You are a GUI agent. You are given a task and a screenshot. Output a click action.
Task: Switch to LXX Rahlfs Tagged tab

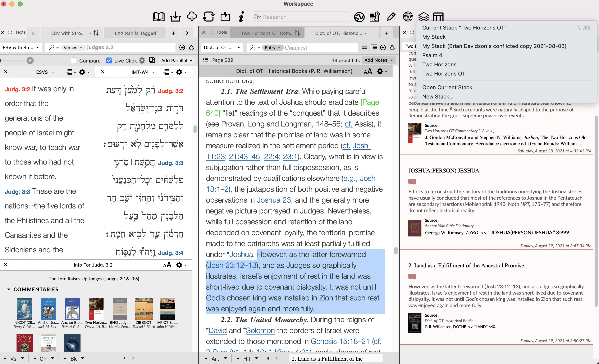[135, 33]
